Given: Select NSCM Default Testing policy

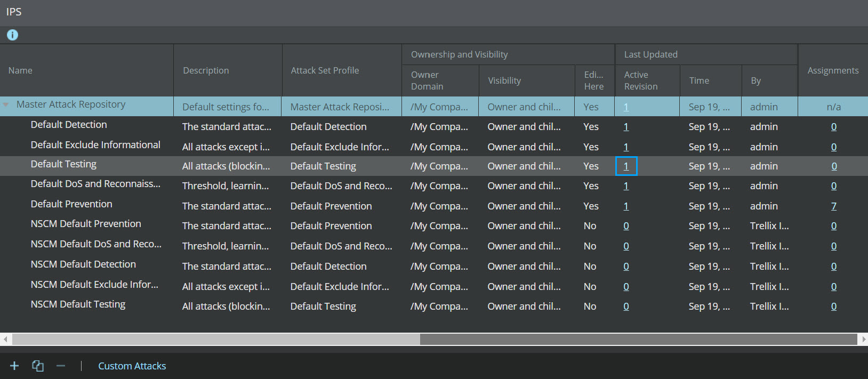Looking at the screenshot, I should click(78, 304).
